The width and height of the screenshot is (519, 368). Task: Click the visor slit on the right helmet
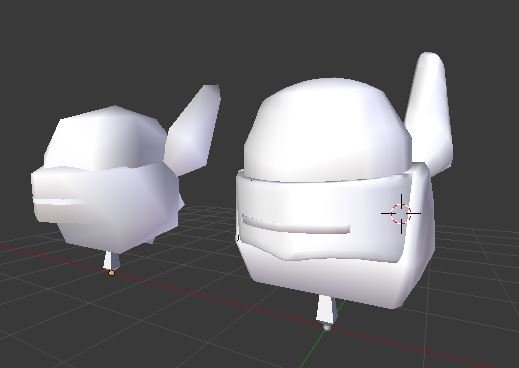(x=296, y=224)
